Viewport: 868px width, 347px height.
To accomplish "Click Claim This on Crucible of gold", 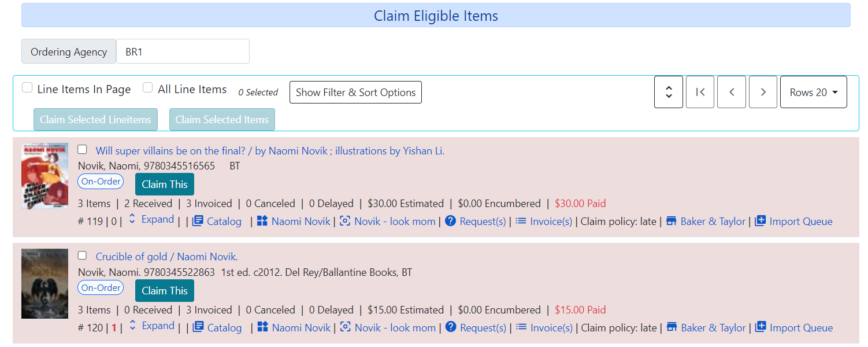I will [164, 290].
